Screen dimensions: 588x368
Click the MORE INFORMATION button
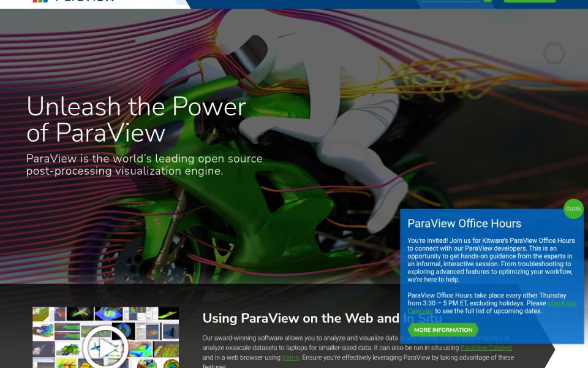coord(443,330)
